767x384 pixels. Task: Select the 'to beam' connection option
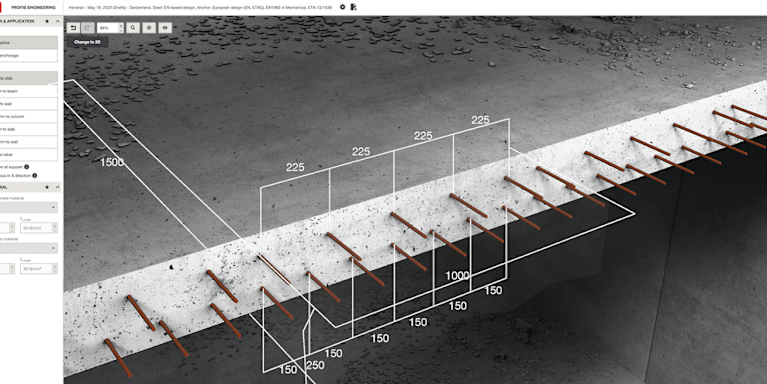pos(28,91)
